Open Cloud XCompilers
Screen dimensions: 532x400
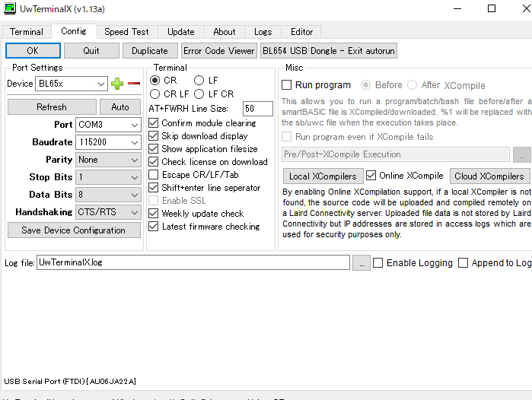(489, 176)
